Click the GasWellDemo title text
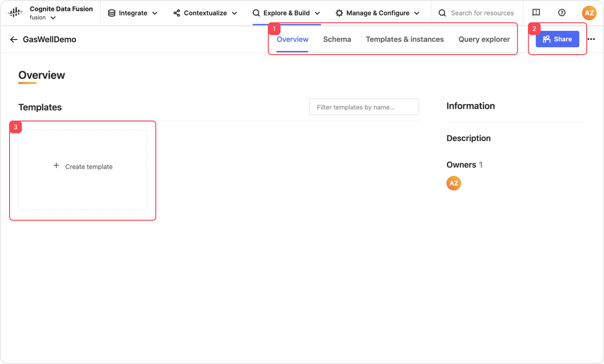 click(50, 40)
